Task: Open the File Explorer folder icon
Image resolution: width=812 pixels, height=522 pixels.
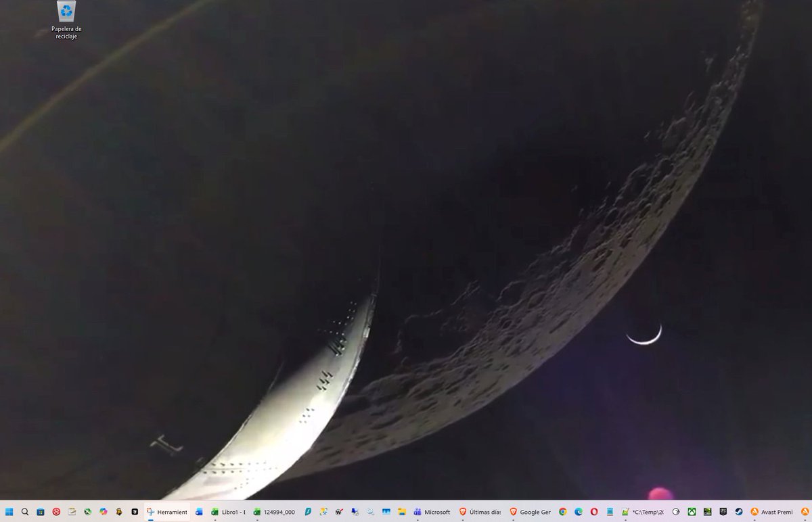Action: 401,512
